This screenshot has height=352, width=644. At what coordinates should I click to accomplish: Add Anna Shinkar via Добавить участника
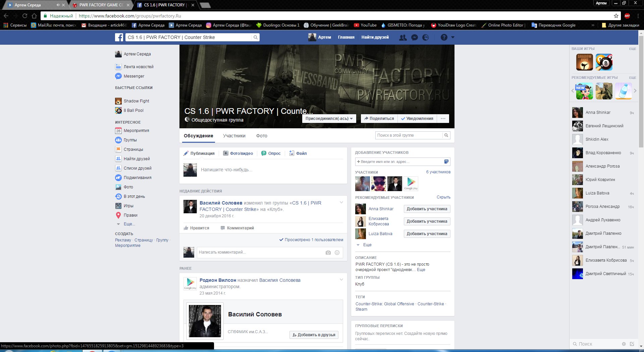coord(427,209)
